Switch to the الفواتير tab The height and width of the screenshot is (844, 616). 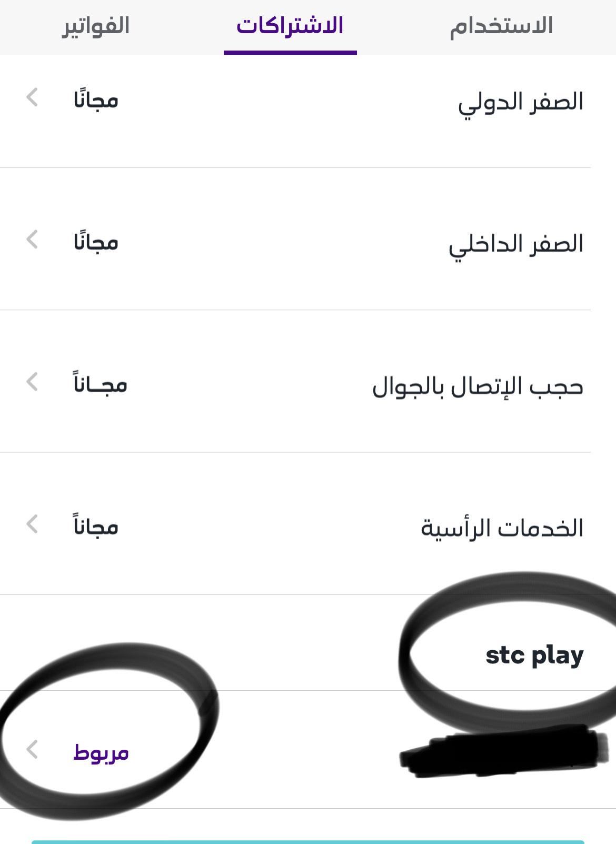tap(96, 26)
